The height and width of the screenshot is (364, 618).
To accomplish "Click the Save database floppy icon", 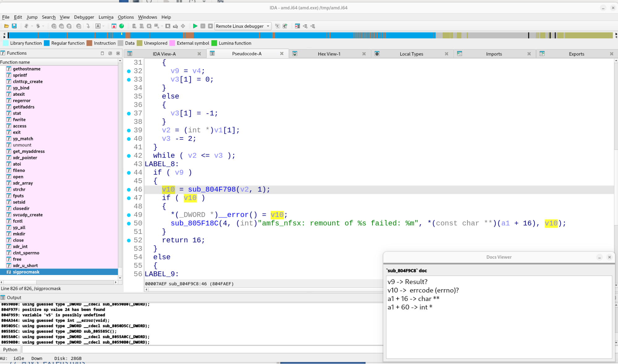I will coord(14,26).
